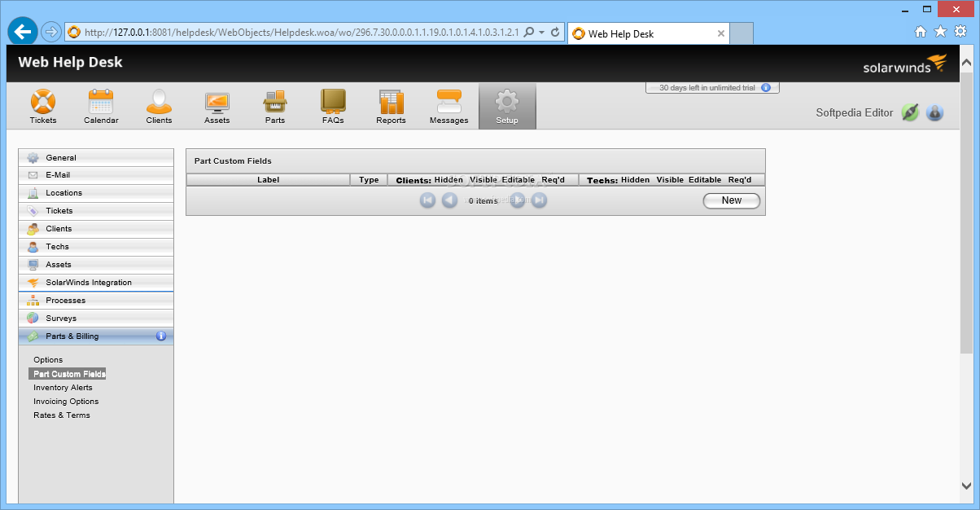Image resolution: width=980 pixels, height=510 pixels.
Task: Switch to the Web Help Desk browser tab
Action: (x=648, y=33)
